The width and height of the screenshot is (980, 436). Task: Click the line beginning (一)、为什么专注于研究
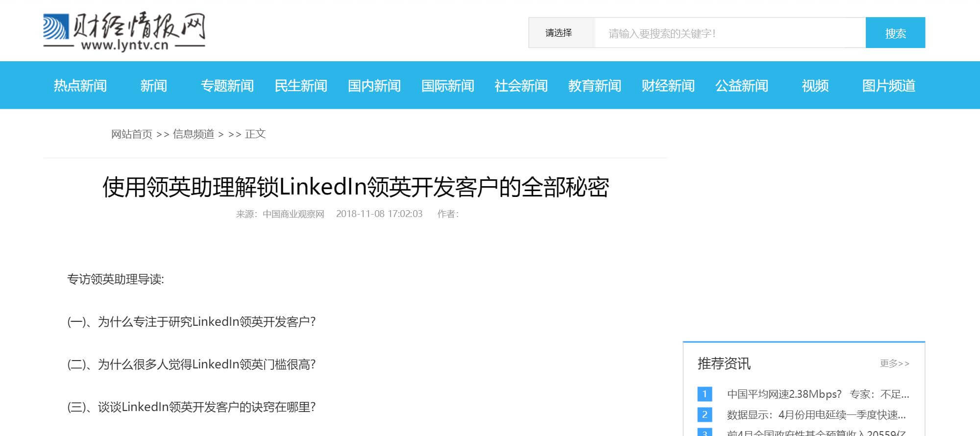coord(192,322)
